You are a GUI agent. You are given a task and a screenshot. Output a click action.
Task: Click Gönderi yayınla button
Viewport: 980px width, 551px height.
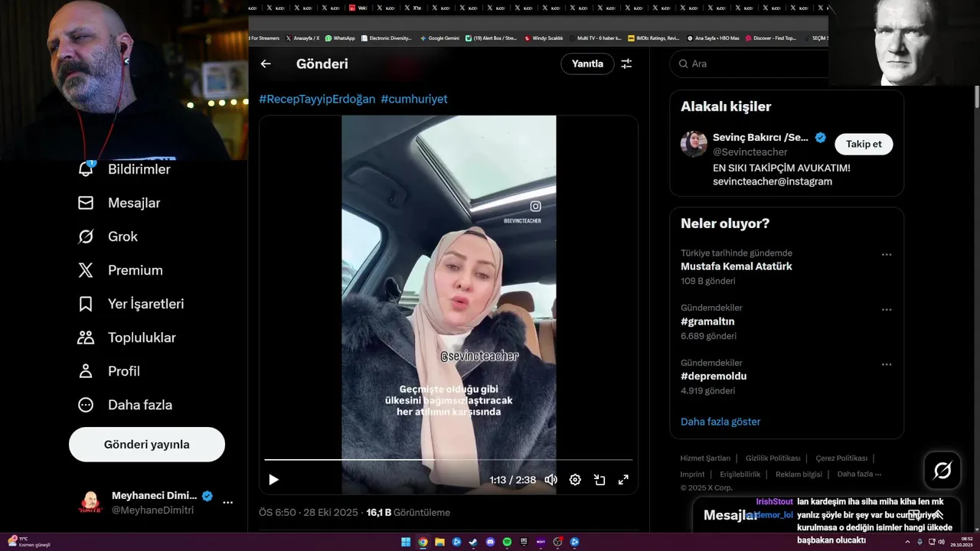[x=147, y=445]
